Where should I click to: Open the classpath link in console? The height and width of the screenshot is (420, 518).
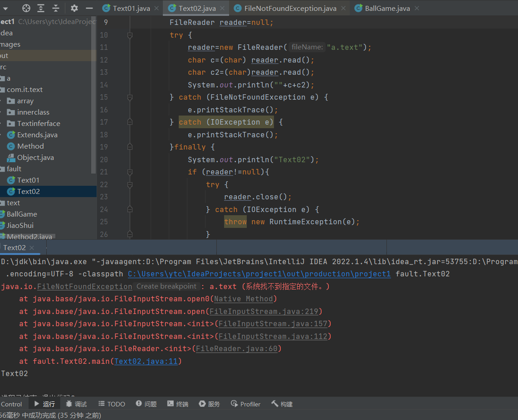pos(259,274)
